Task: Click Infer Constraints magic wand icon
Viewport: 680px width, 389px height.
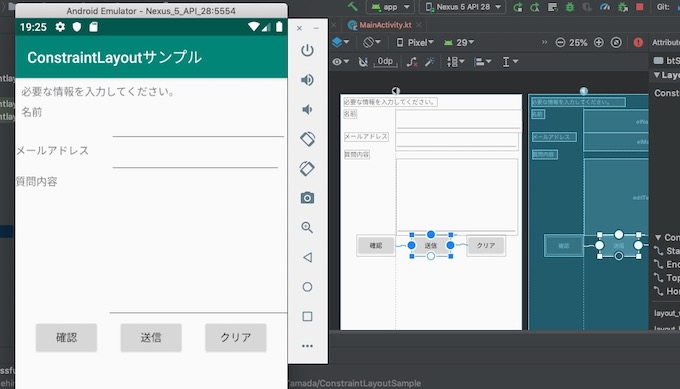Action: [x=430, y=62]
